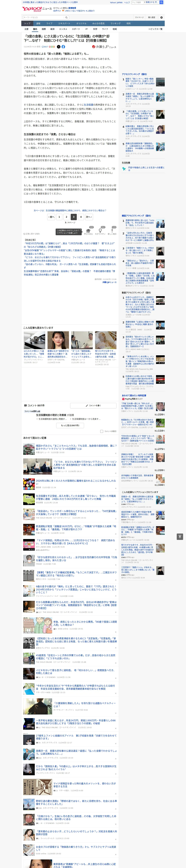Go to previous page with 前へ
Screen dimensions: 186x868
[51, 217]
